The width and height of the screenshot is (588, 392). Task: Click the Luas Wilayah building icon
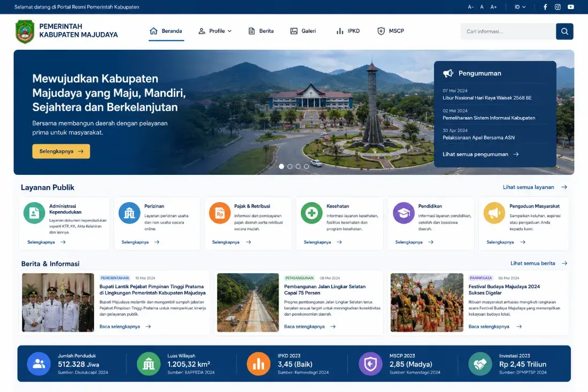149,364
